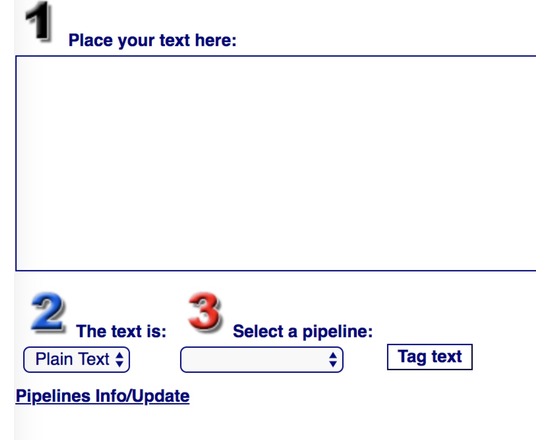Submit using the Tag text button
The image size is (550, 440).
coord(430,357)
